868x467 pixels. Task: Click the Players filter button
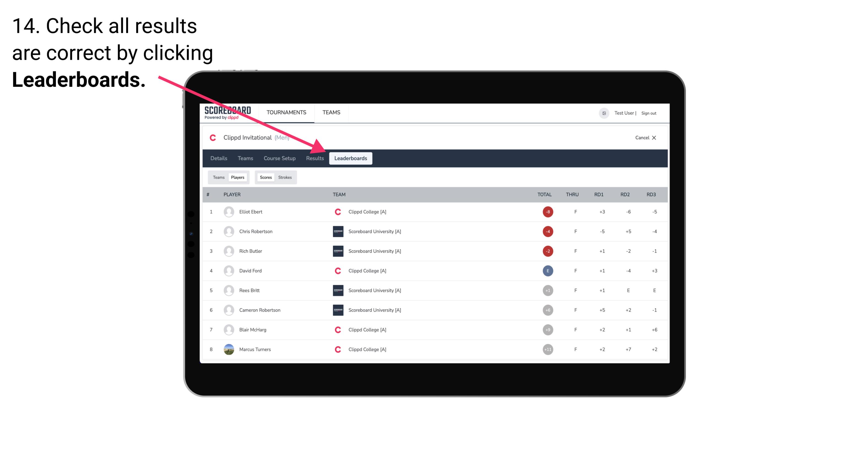click(x=238, y=177)
